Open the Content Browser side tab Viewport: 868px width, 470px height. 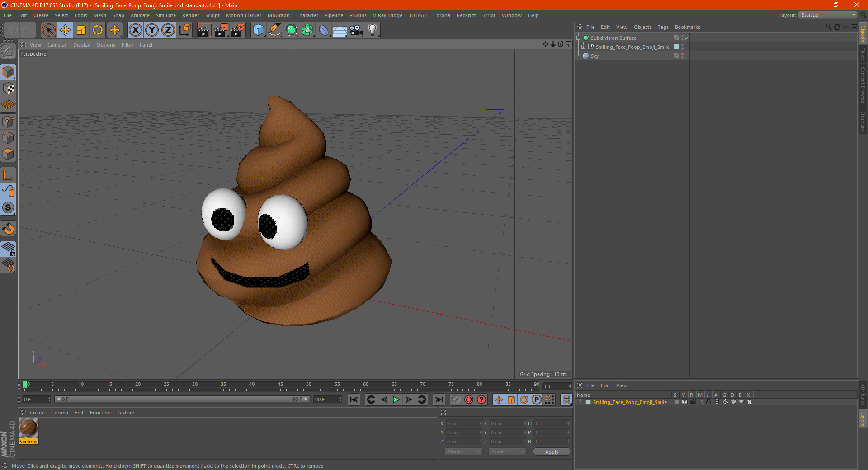[x=863, y=85]
